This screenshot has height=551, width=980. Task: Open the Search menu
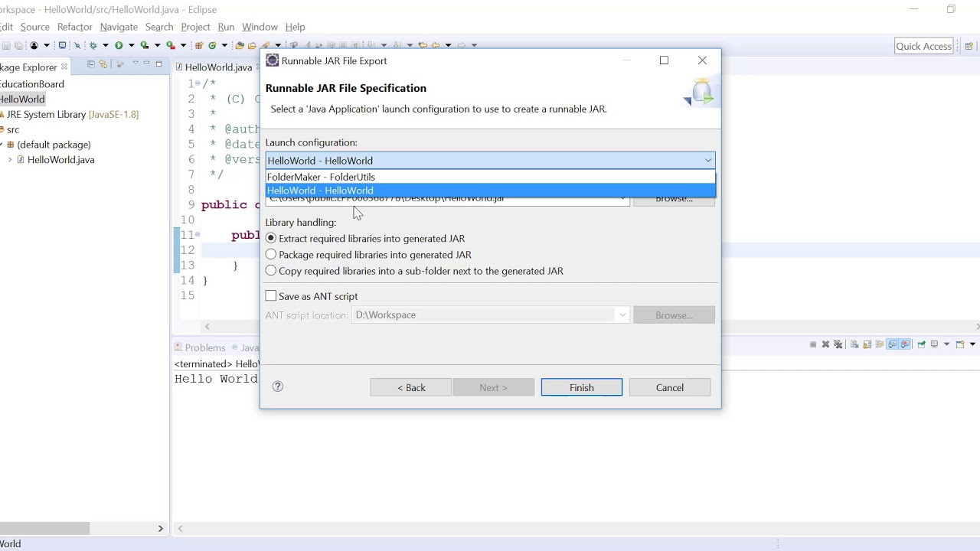(x=159, y=27)
